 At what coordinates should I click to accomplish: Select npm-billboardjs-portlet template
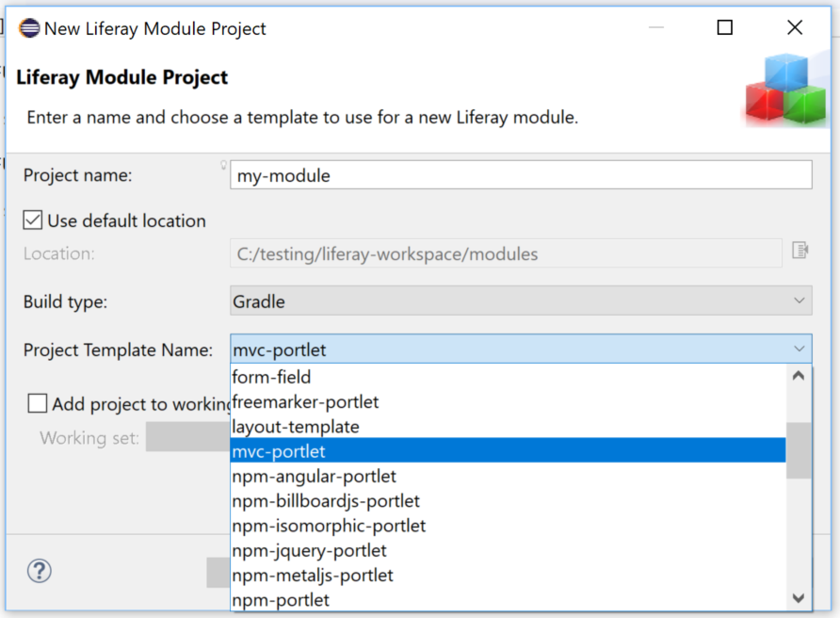click(x=508, y=500)
